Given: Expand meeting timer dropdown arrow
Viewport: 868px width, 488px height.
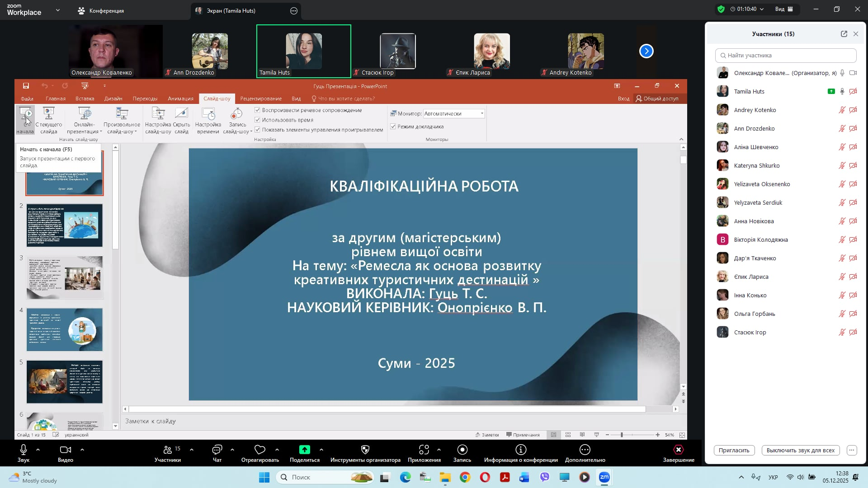Looking at the screenshot, I should tap(761, 9).
